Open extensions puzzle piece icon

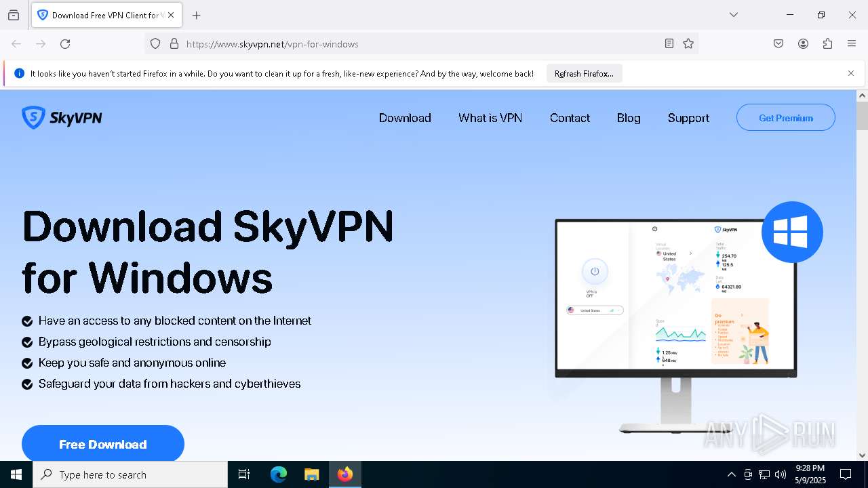[827, 44]
